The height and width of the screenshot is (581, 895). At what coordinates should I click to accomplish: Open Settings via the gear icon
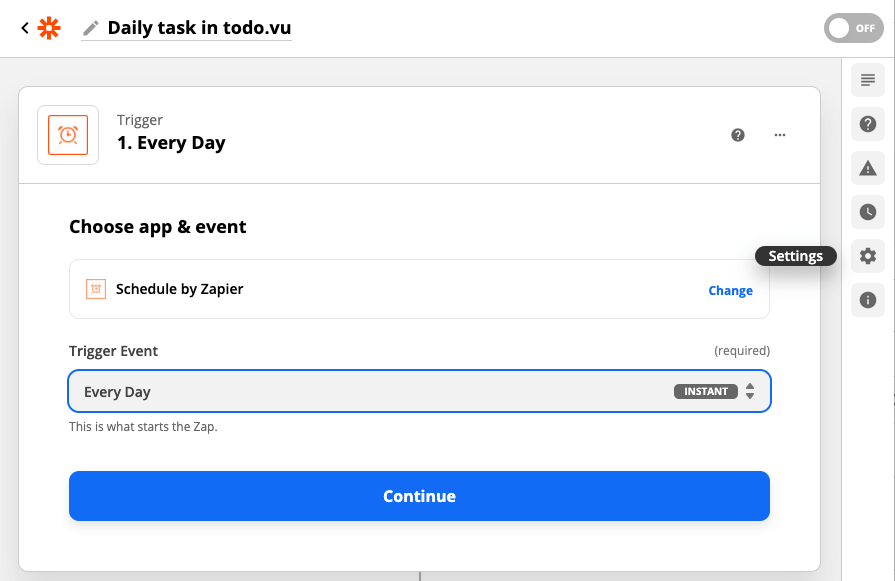click(868, 256)
